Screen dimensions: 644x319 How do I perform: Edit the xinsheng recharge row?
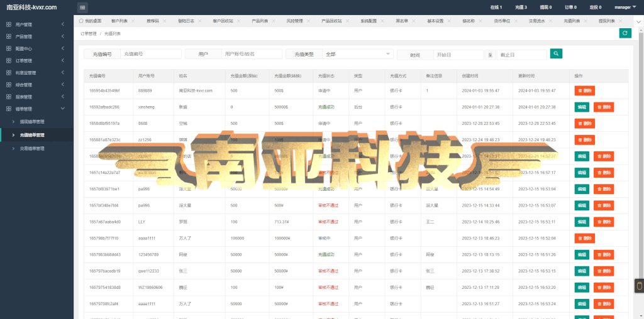(582, 107)
